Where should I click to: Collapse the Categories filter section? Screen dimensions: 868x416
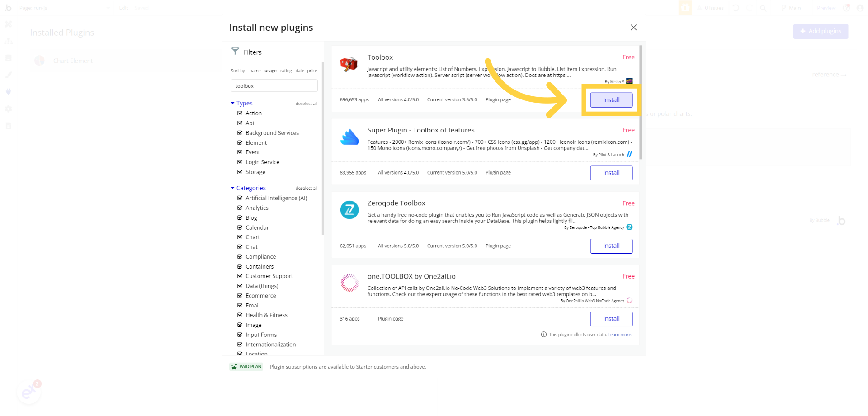coord(248,188)
